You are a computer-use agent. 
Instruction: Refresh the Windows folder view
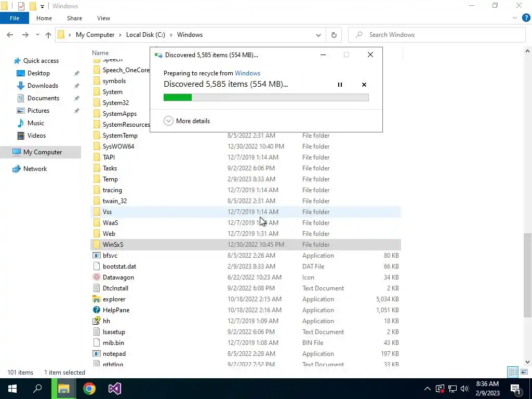click(334, 35)
